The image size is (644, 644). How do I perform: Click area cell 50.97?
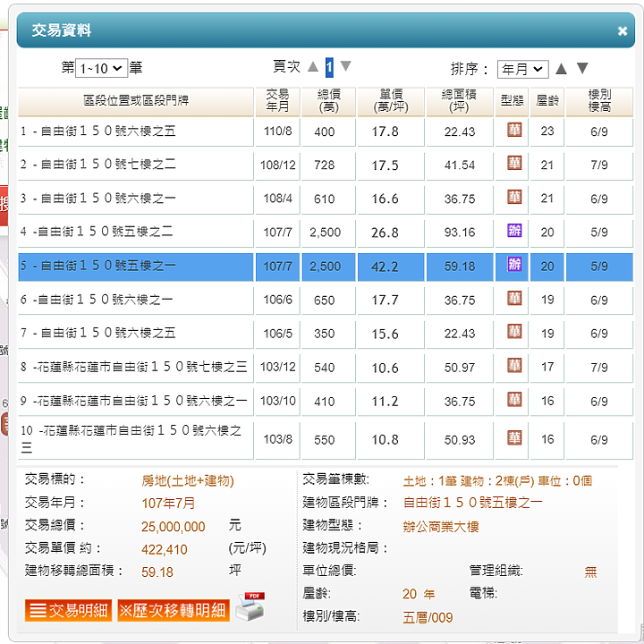click(x=459, y=368)
